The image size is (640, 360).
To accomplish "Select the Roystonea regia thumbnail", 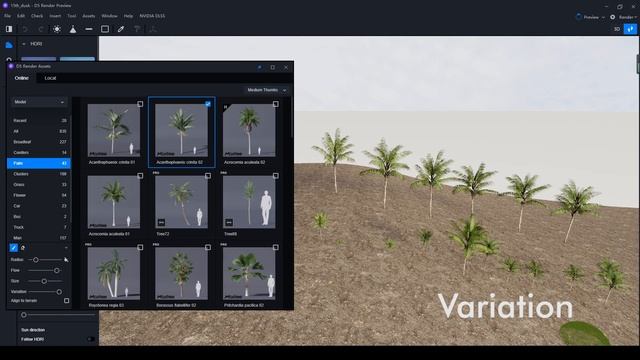I will pos(113,273).
